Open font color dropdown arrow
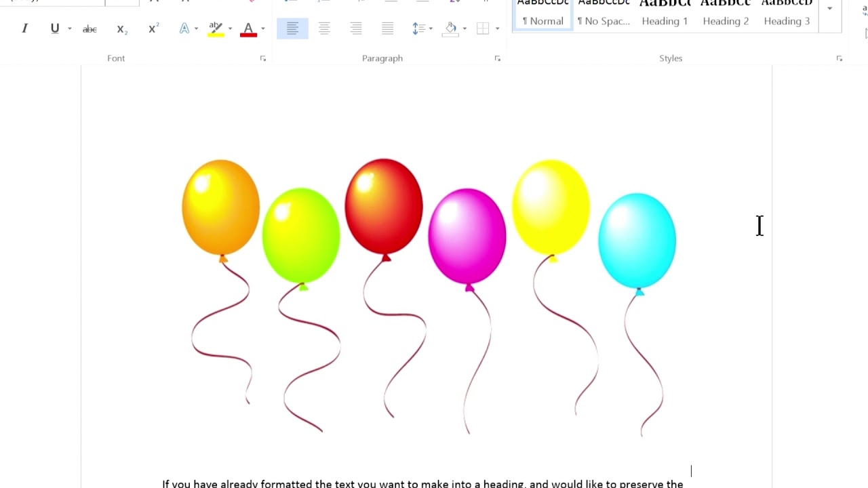The width and height of the screenshot is (868, 488). 262,28
